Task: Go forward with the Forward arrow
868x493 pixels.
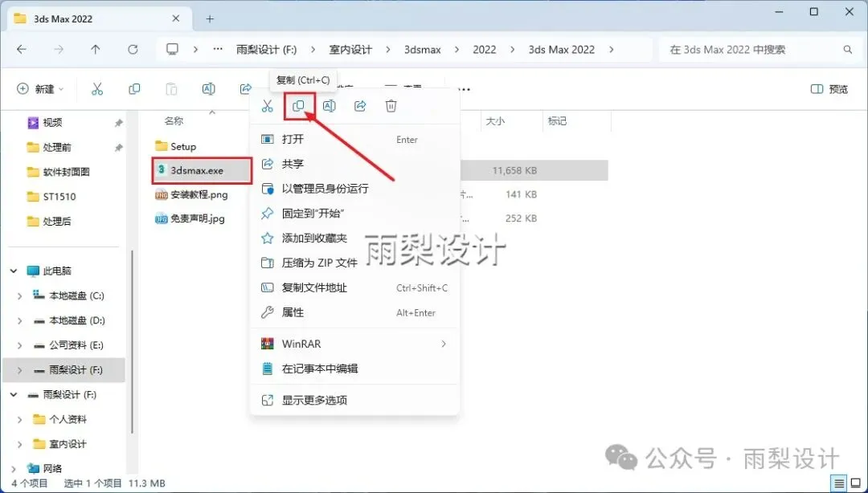Action: pos(59,49)
